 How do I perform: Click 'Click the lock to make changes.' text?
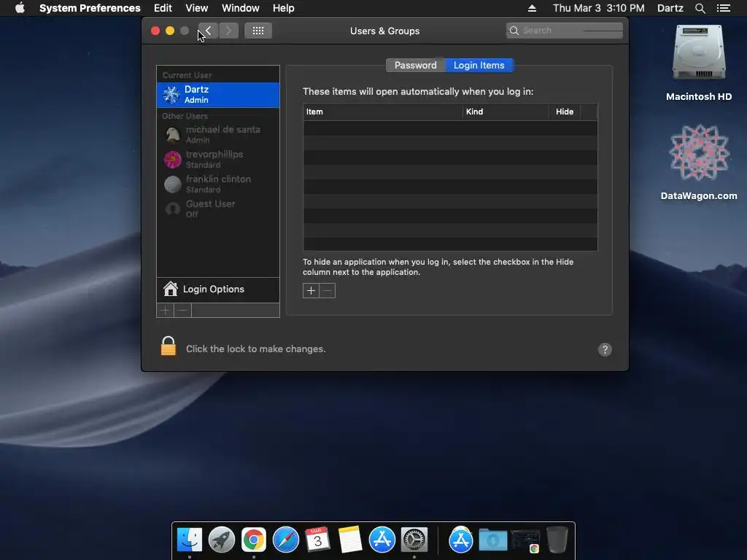point(256,349)
